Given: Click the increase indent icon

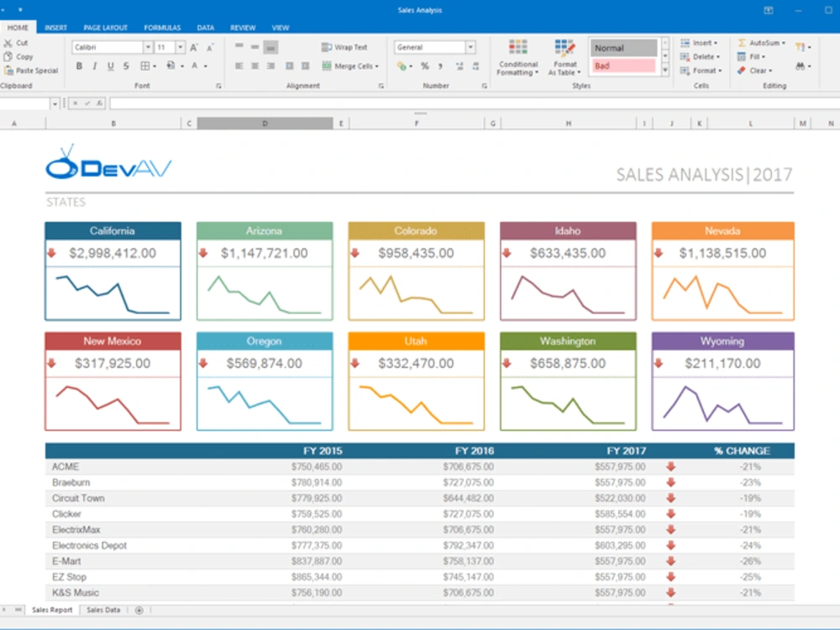Looking at the screenshot, I should (306, 66).
